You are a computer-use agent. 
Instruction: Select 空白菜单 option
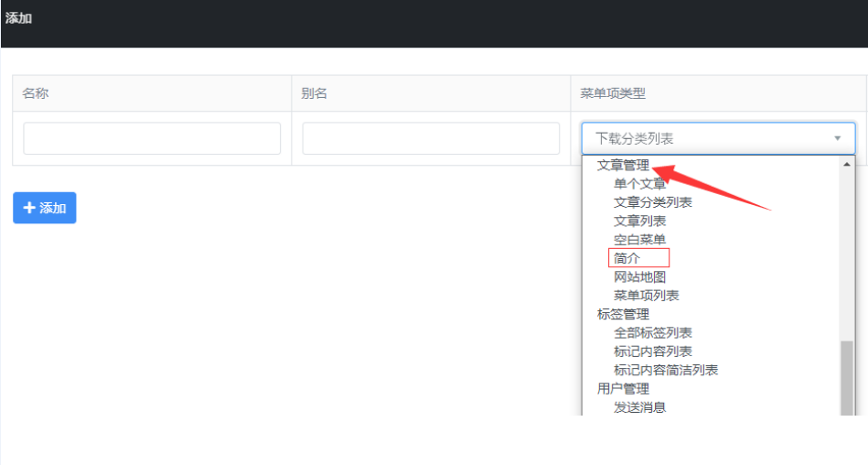pyautogui.click(x=639, y=240)
